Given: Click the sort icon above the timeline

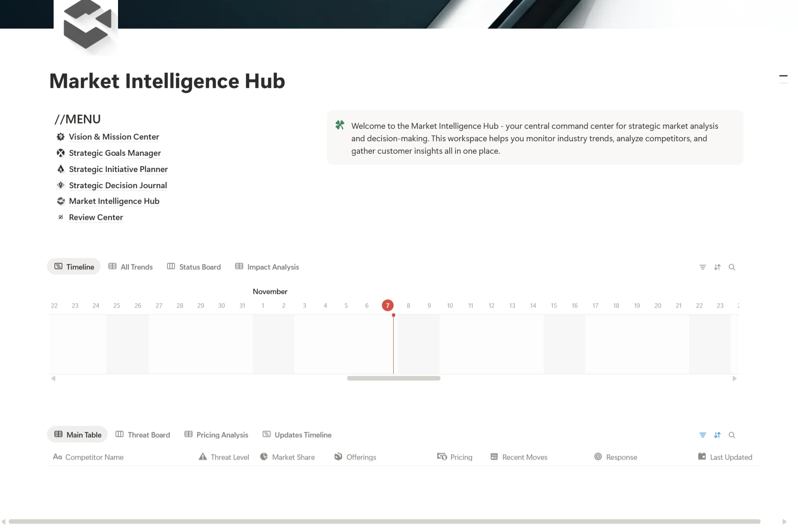Looking at the screenshot, I should point(717,267).
